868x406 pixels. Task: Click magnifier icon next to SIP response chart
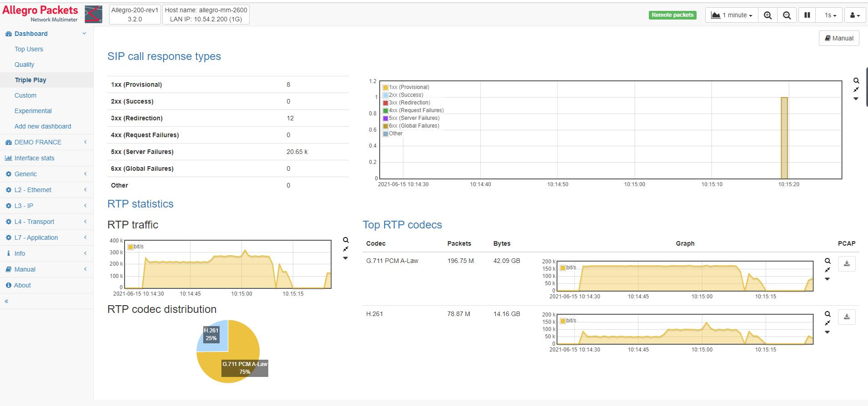[x=856, y=81]
